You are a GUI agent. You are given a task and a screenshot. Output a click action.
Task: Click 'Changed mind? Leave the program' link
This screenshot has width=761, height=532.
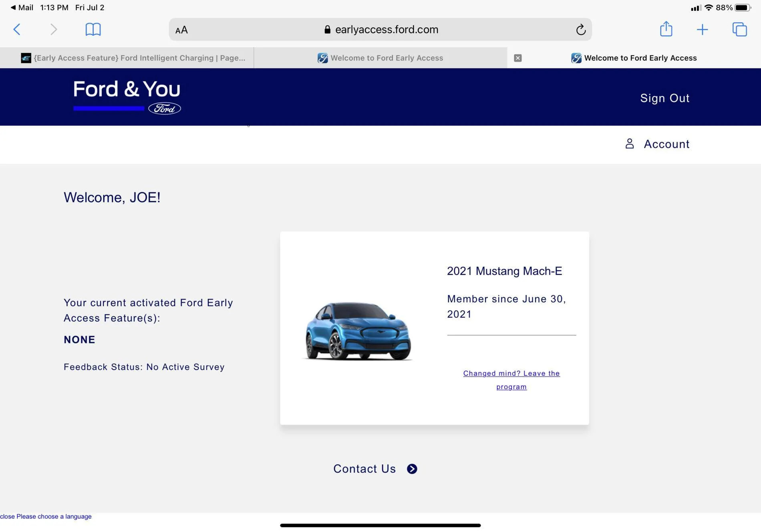click(511, 380)
